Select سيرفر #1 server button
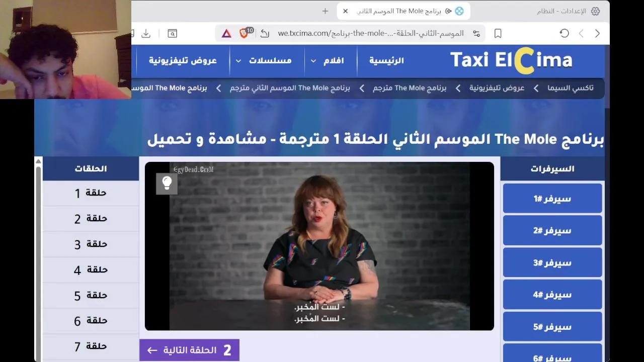Screen dimensions: 644x362 pos(552,199)
